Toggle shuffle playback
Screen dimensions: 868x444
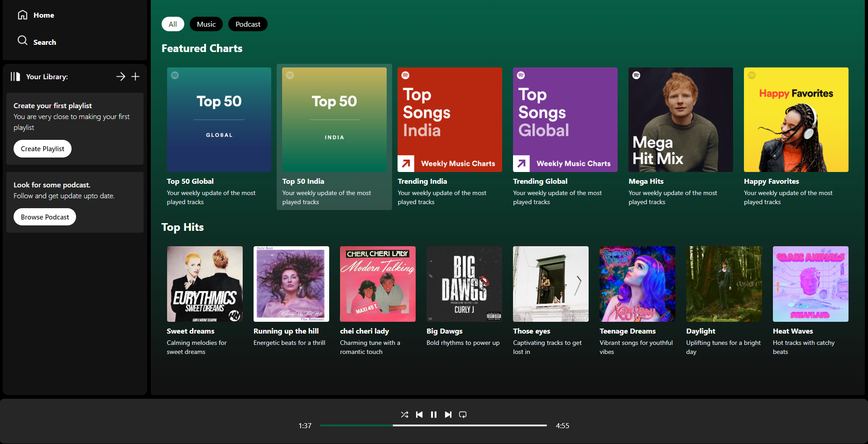[x=405, y=415]
